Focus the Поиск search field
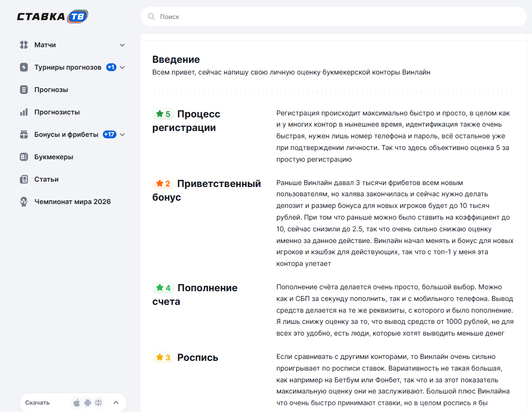The width and height of the screenshot is (532, 412). pos(334,17)
